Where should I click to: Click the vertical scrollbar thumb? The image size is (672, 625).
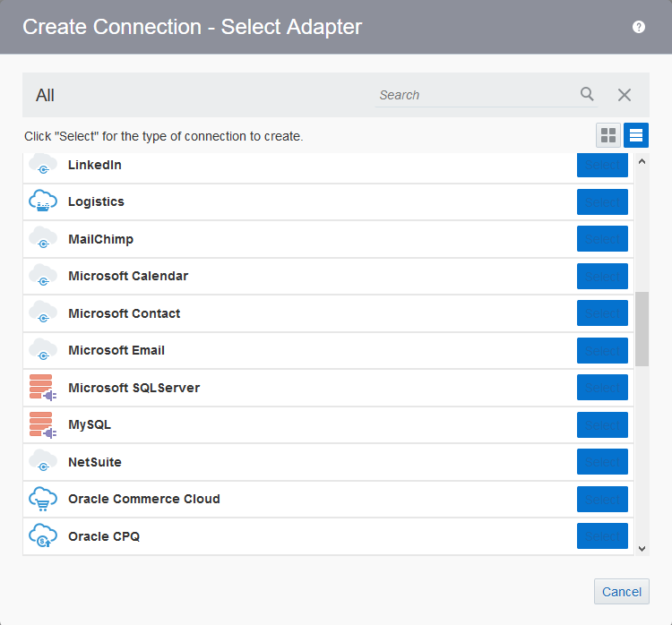pos(642,329)
